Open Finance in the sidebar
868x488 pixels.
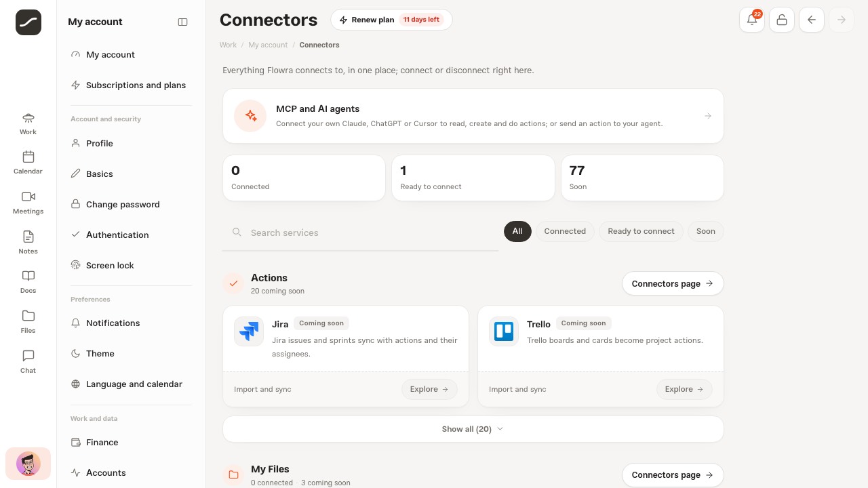pyautogui.click(x=131, y=443)
